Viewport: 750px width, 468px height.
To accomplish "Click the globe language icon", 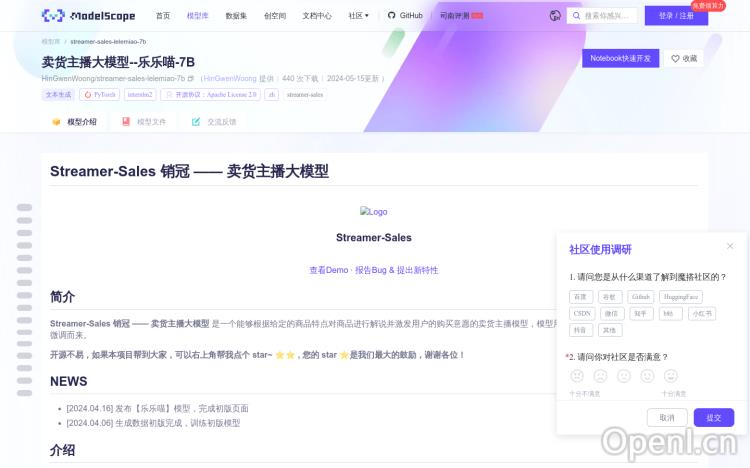I will click(x=555, y=16).
